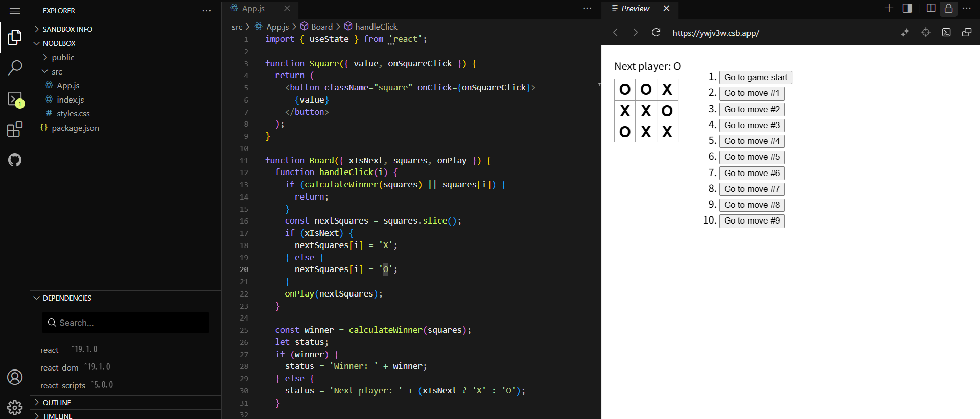This screenshot has height=419, width=980.
Task: Open top-right more options ellipsis
Action: tap(966, 8)
